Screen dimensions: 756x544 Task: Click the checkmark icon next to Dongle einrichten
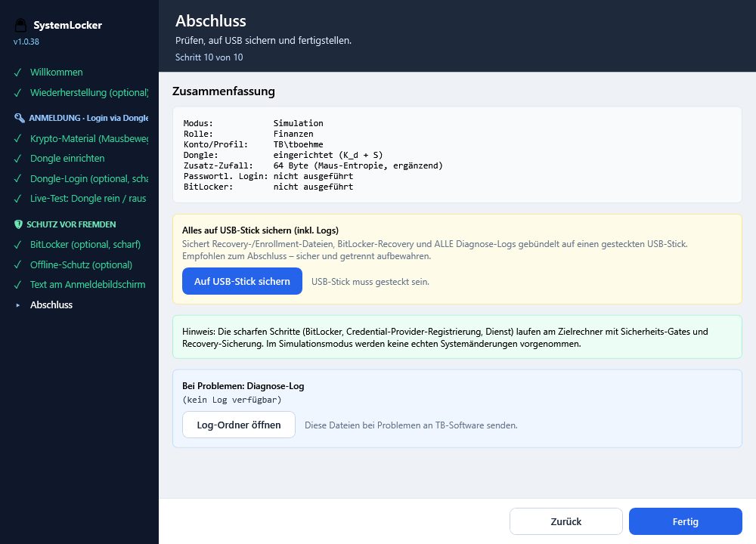pyautogui.click(x=18, y=159)
